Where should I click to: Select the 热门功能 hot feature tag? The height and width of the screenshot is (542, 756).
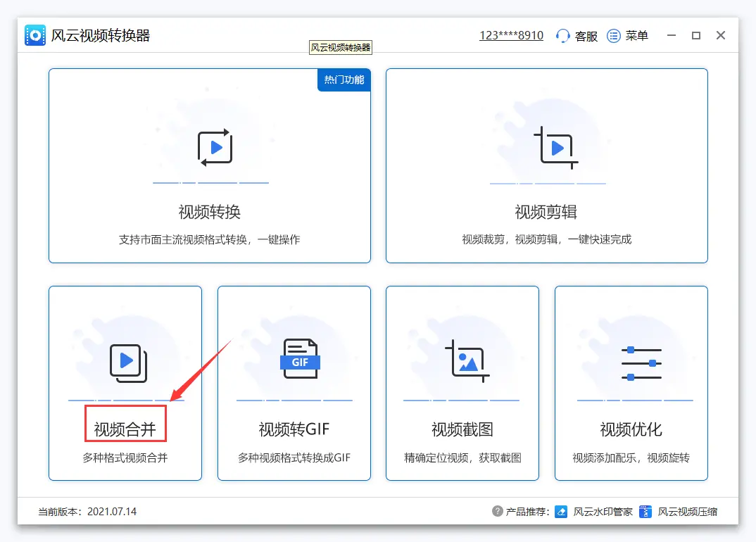click(x=344, y=80)
